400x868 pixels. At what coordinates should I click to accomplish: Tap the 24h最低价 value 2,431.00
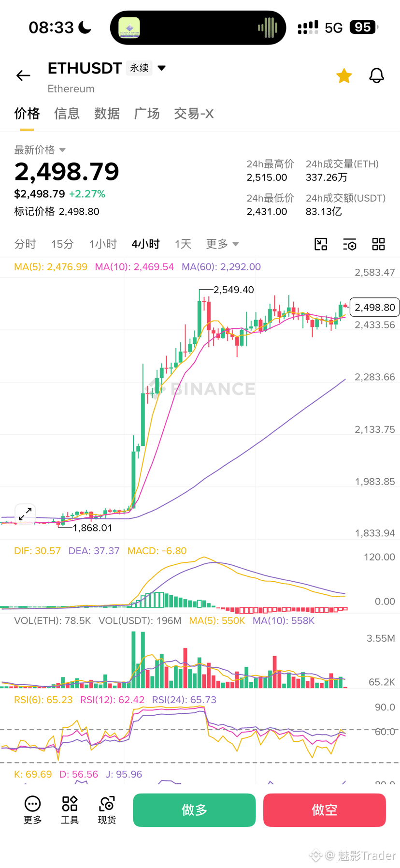click(267, 211)
